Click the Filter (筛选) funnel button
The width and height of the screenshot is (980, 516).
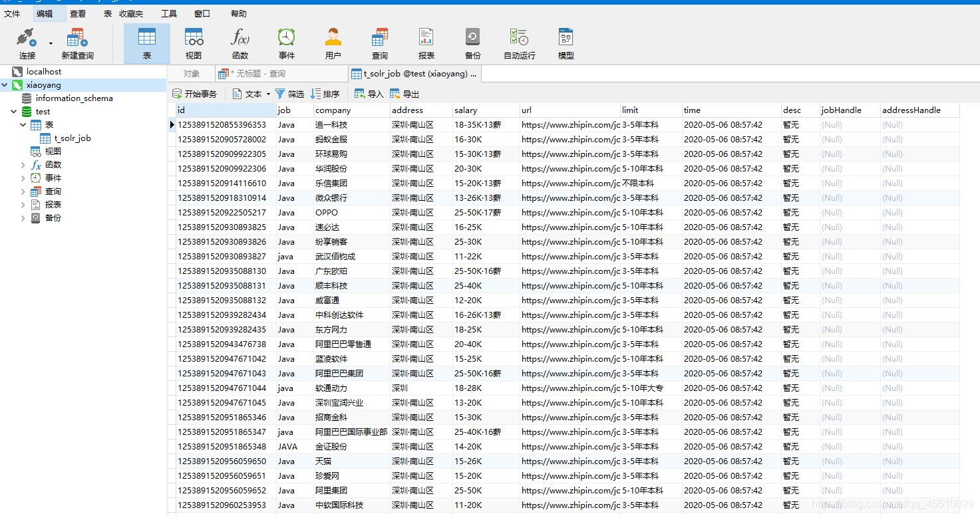[289, 94]
